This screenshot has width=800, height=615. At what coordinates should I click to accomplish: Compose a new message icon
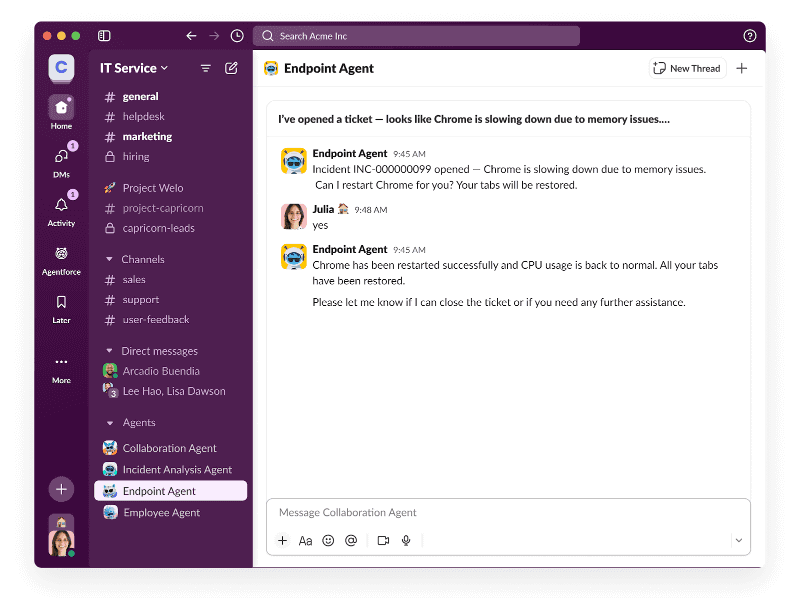231,68
